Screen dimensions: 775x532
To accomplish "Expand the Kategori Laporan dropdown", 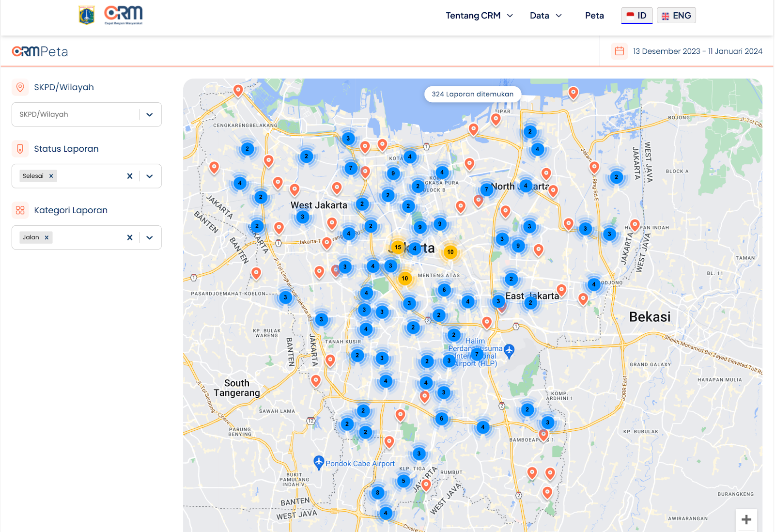I will [x=150, y=238].
